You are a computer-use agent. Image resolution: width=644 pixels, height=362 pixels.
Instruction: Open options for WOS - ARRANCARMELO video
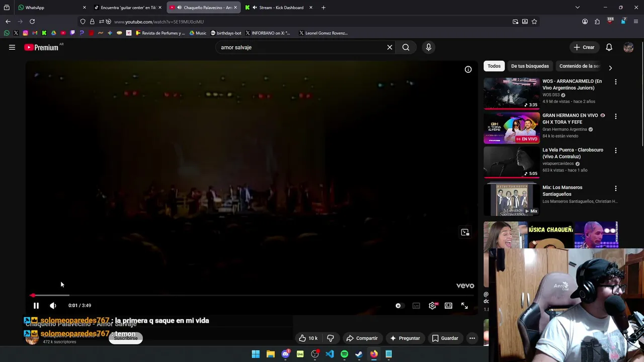point(616,81)
